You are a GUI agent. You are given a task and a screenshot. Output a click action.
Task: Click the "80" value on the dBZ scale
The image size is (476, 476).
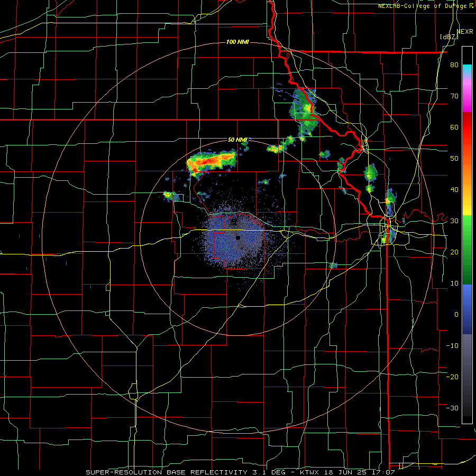454,65
